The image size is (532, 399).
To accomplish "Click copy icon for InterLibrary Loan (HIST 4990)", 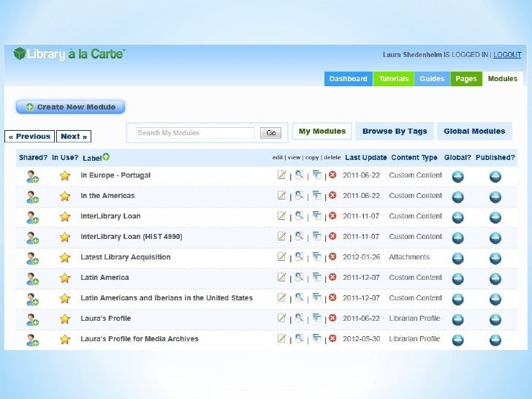I will pos(316,237).
